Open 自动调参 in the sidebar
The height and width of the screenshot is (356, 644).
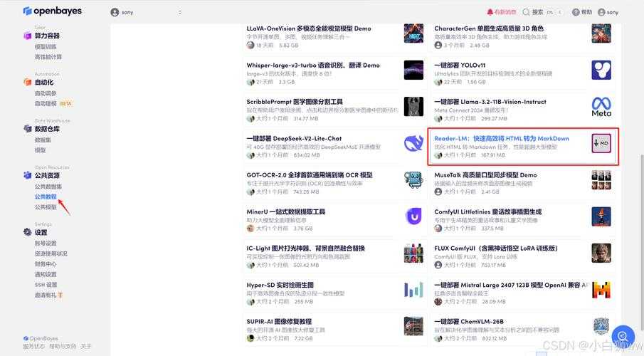(x=45, y=93)
